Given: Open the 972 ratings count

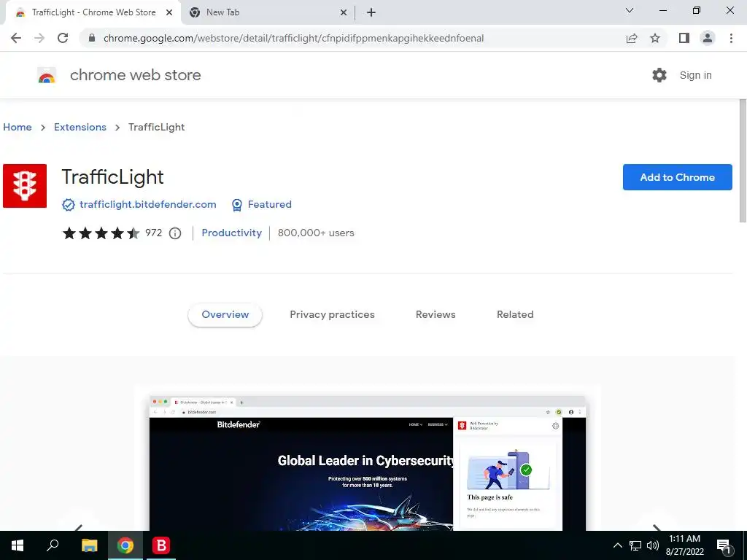Looking at the screenshot, I should pyautogui.click(x=153, y=233).
